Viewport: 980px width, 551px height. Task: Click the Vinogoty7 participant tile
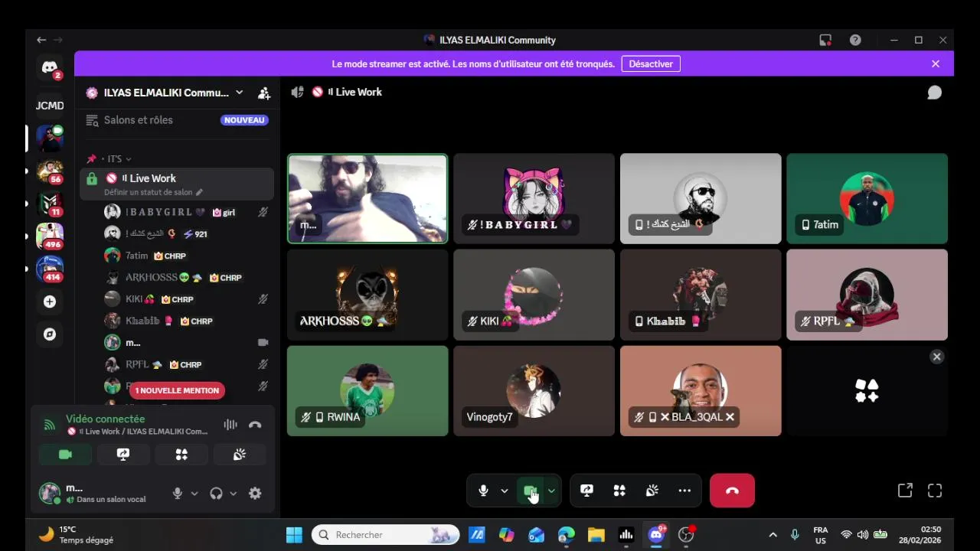534,391
